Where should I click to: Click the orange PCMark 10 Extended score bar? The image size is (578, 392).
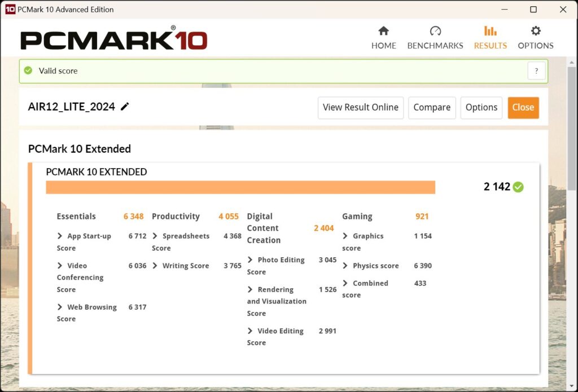240,187
